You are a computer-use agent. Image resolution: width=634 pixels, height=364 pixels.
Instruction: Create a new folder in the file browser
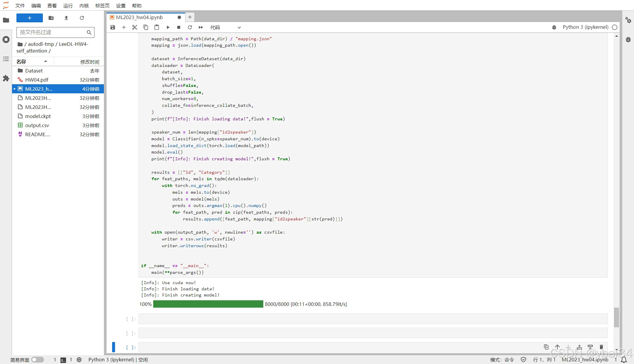(51, 18)
